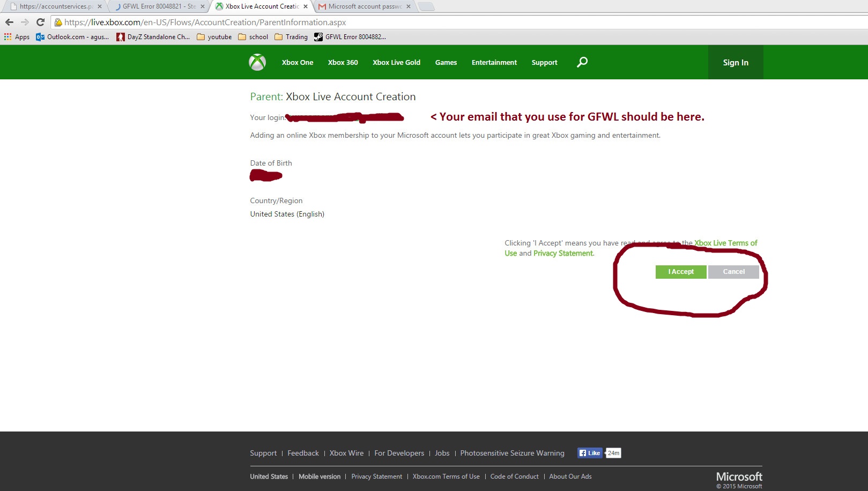868x491 pixels.
Task: Open a new browser tab
Action: [x=426, y=6]
